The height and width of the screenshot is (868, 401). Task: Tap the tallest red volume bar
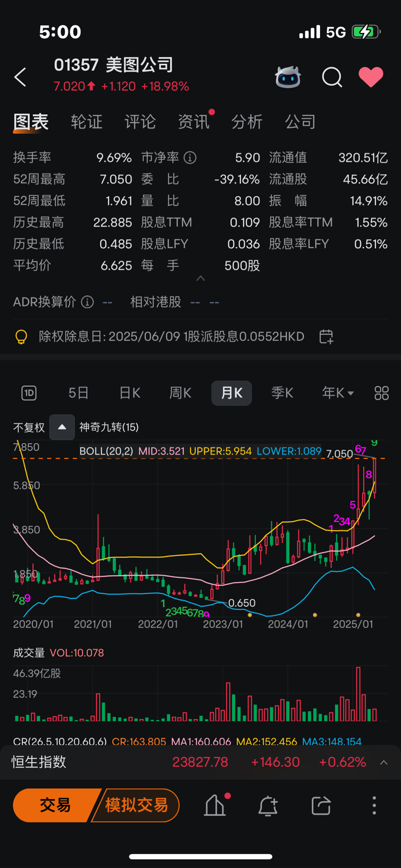[358, 694]
